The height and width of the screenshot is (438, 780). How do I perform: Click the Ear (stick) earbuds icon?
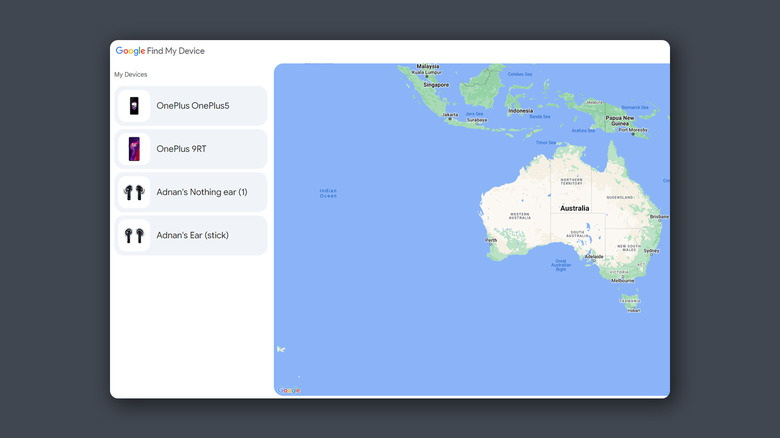134,235
